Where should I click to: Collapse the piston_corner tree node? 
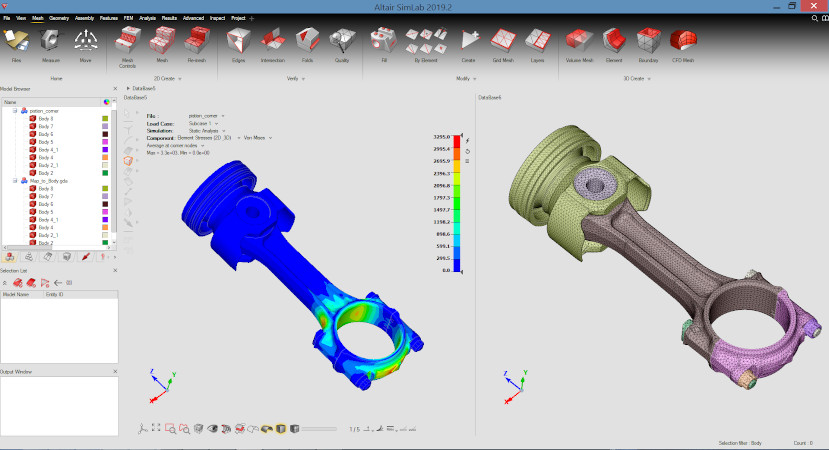15,111
